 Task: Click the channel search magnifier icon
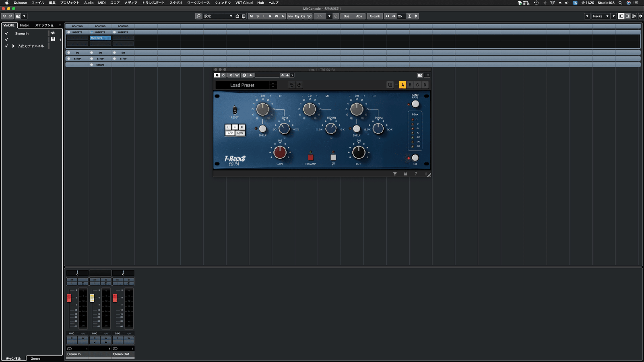(x=198, y=16)
